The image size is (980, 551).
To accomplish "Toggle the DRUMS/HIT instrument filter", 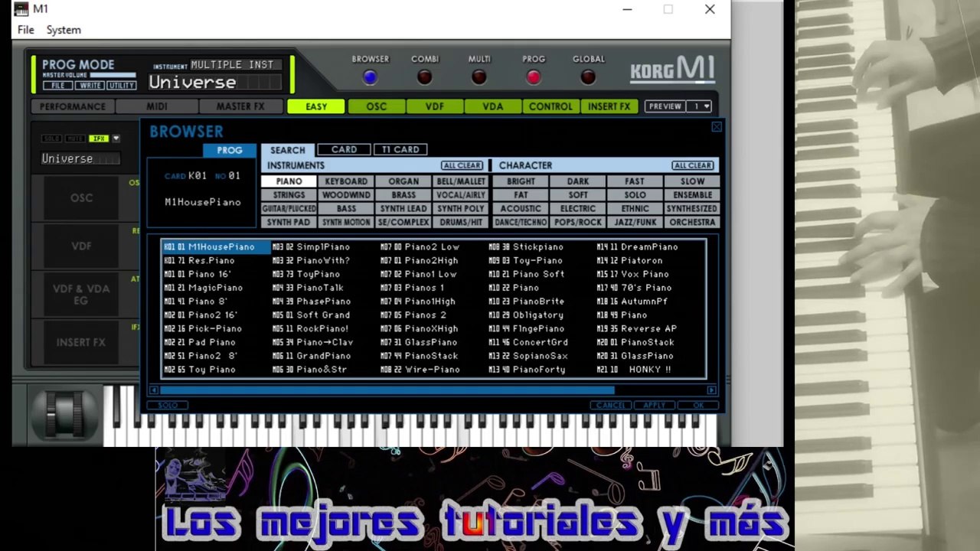I will point(461,223).
